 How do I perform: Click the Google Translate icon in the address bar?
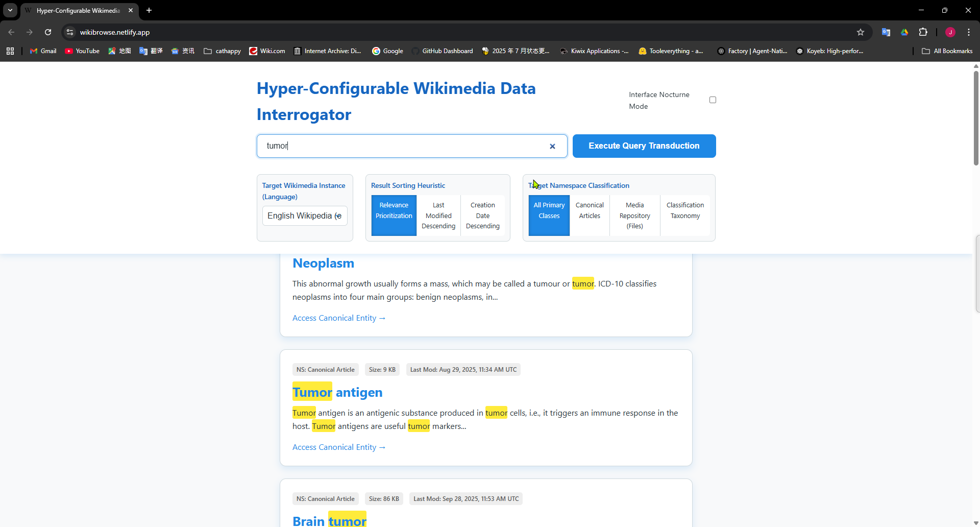887,32
